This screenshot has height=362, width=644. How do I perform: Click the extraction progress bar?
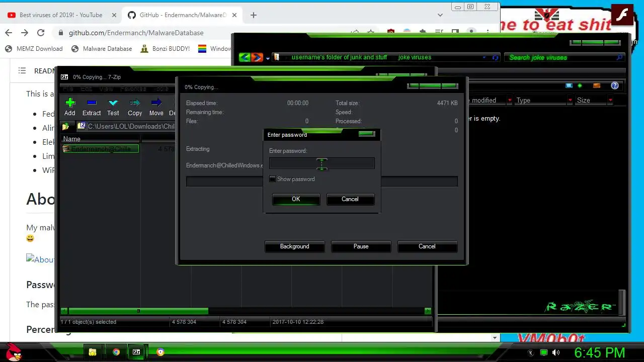(x=322, y=181)
